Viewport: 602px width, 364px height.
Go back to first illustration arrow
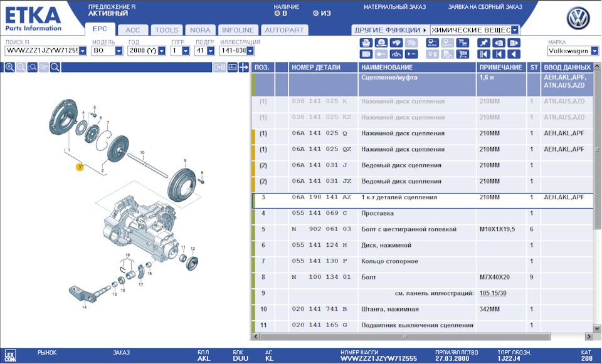pyautogui.click(x=483, y=53)
